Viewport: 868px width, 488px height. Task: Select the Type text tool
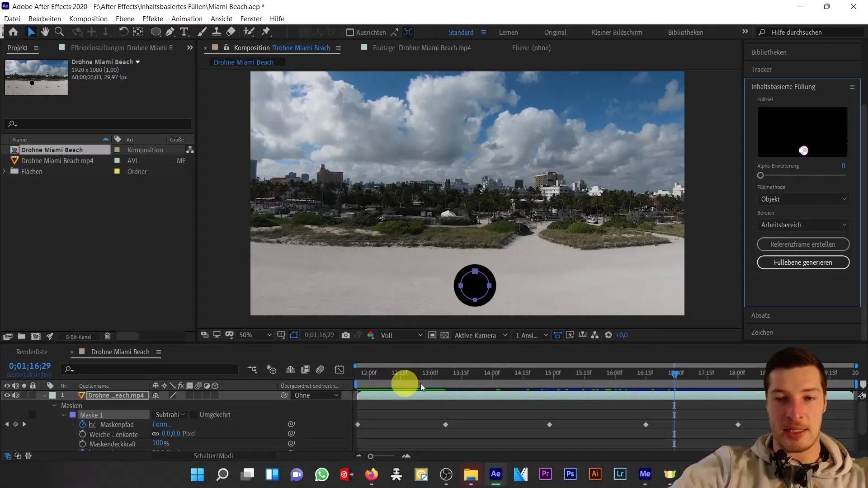point(184,32)
